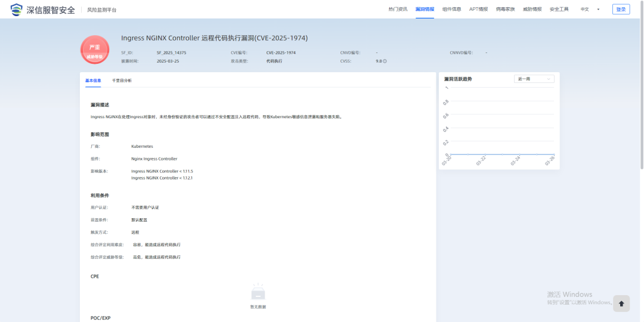Image resolution: width=644 pixels, height=322 pixels.
Task: Click the CVSS score info icon
Action: 385,61
